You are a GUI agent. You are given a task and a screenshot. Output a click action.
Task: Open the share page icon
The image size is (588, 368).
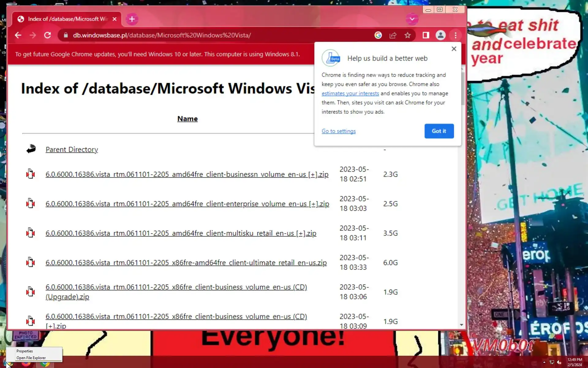click(x=393, y=35)
